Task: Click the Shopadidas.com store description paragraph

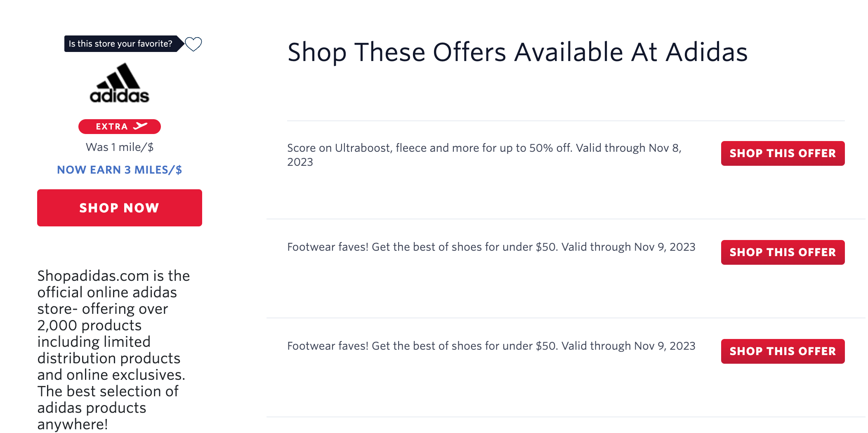Action: (x=111, y=350)
